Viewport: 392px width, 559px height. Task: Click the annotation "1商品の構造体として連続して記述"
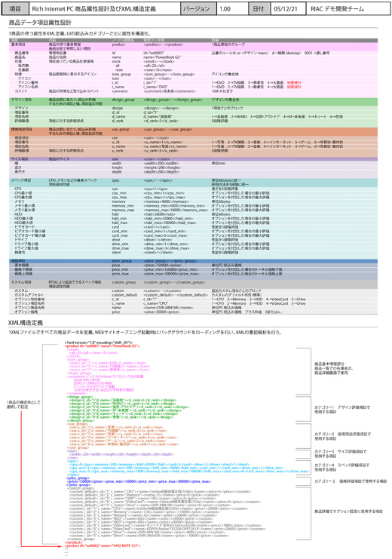23,404
